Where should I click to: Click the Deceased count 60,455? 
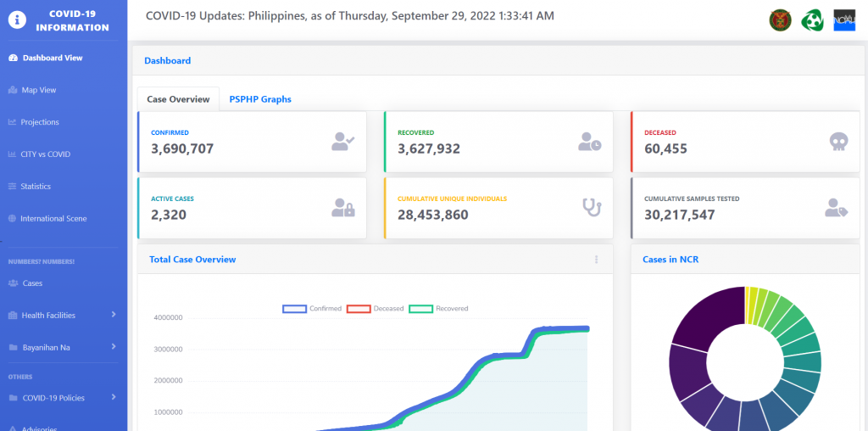pyautogui.click(x=666, y=149)
